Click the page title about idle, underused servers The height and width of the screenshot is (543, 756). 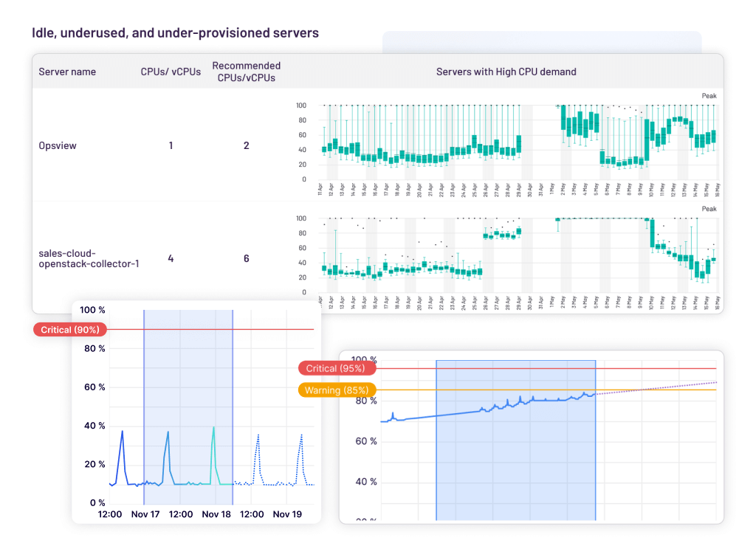click(x=176, y=33)
